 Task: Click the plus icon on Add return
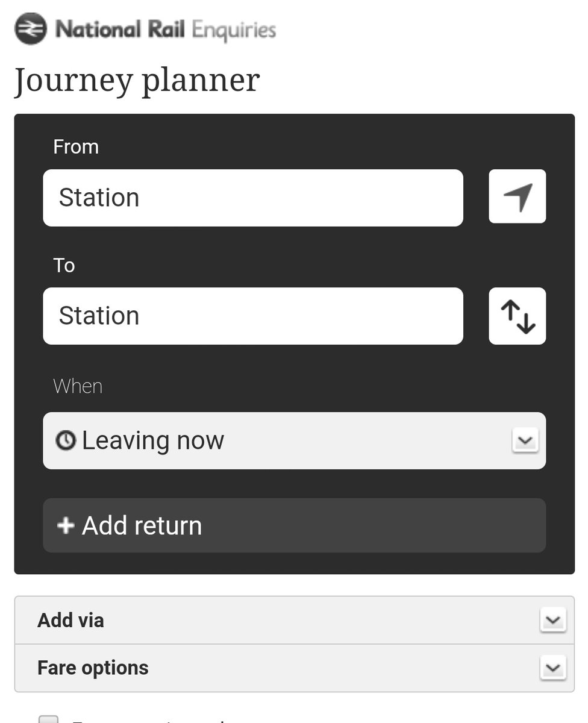65,525
